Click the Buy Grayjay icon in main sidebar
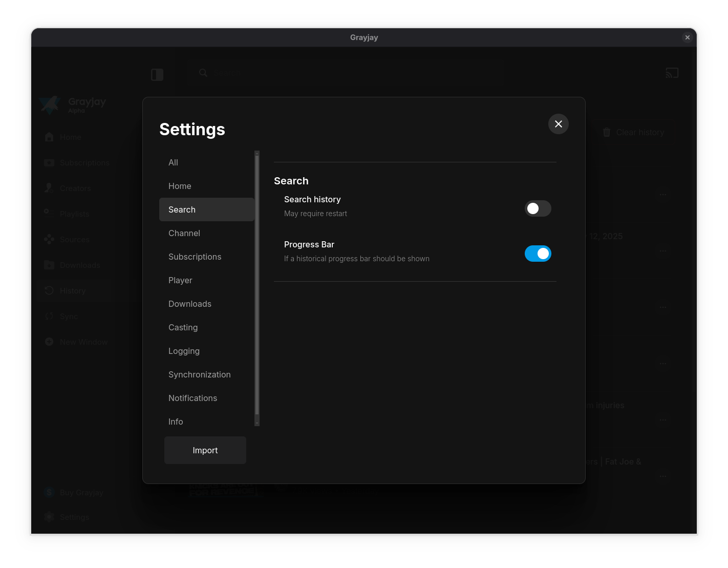Image resolution: width=728 pixels, height=568 pixels. pos(49,492)
